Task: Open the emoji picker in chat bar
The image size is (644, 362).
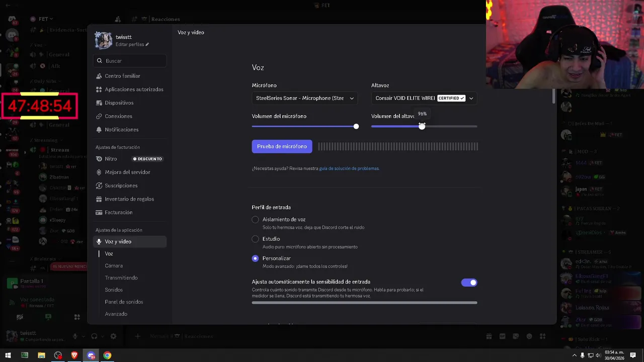Action: click(529, 336)
